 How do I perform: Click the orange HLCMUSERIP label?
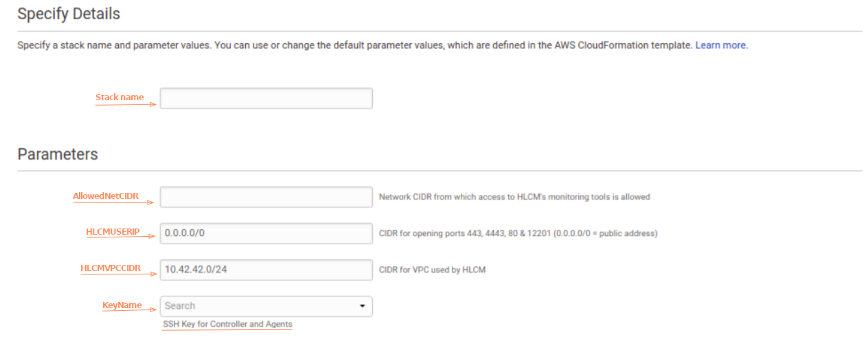pos(113,232)
